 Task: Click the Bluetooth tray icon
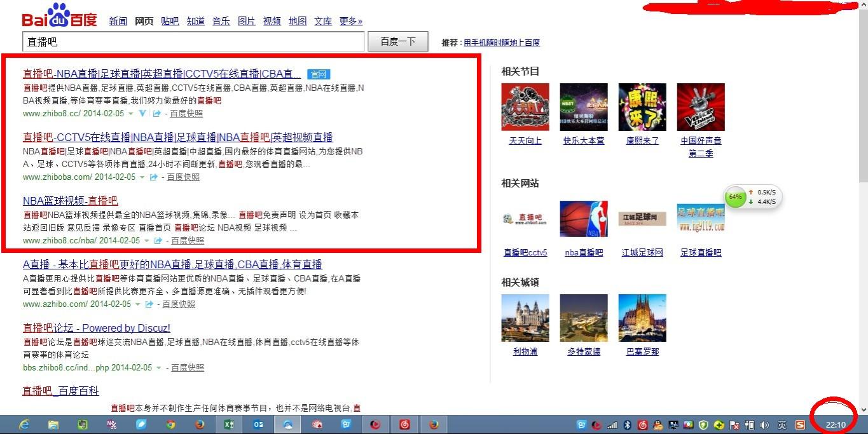click(627, 425)
